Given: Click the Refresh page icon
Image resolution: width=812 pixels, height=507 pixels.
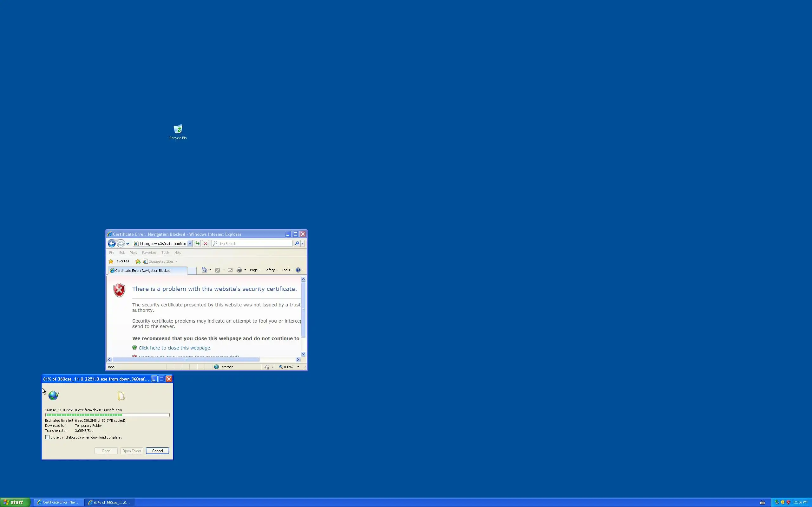Looking at the screenshot, I should 197,243.
